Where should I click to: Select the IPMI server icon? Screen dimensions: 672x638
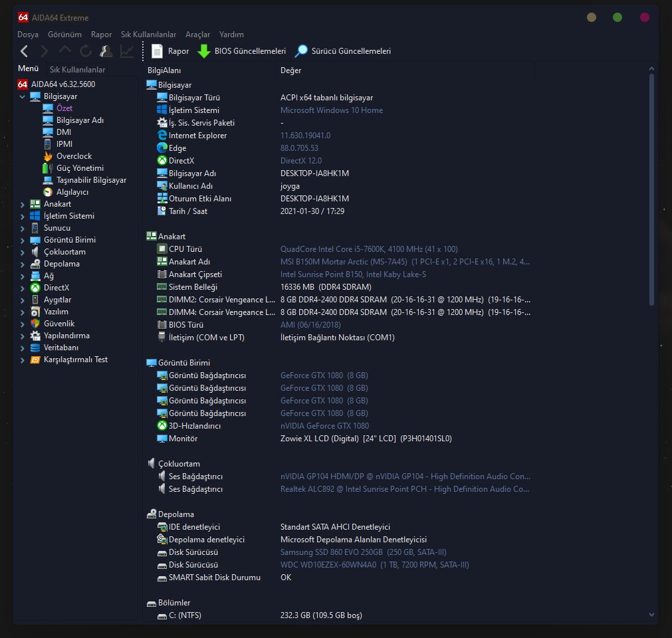tap(48, 144)
